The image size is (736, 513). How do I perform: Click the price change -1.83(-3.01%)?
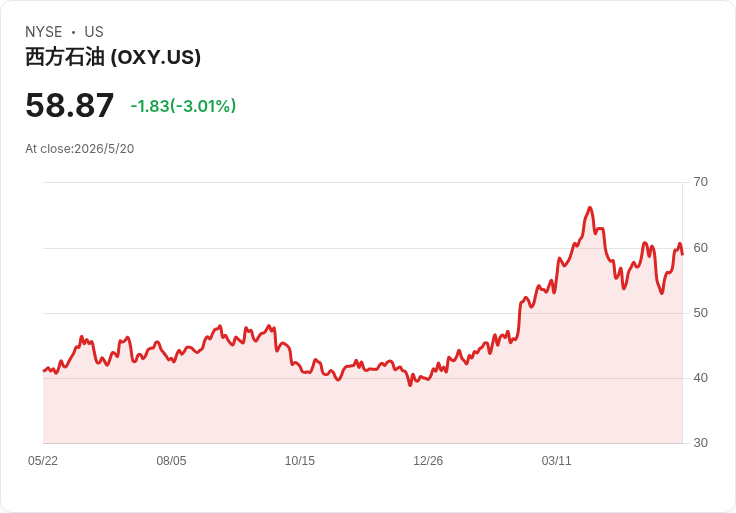coord(183,106)
